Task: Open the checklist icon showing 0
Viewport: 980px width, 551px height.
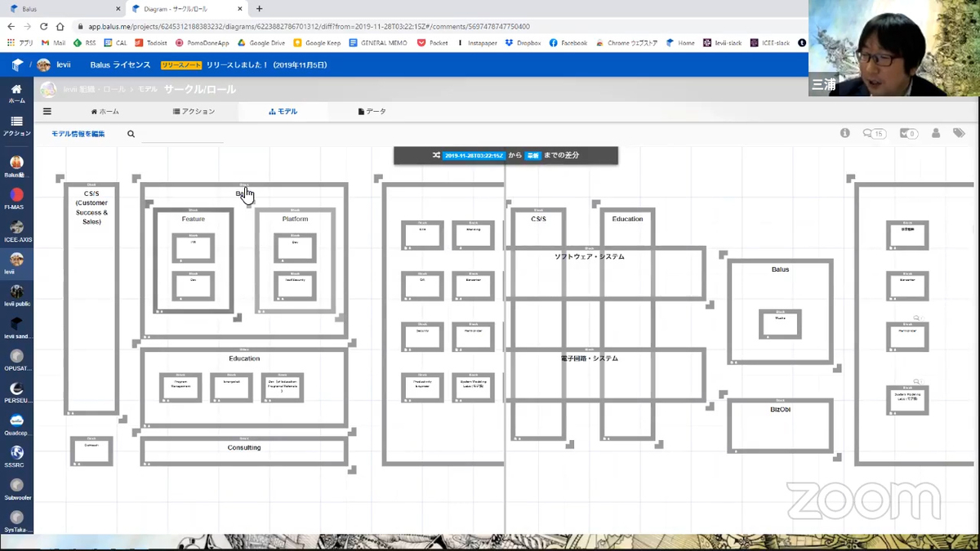Action: click(x=909, y=133)
